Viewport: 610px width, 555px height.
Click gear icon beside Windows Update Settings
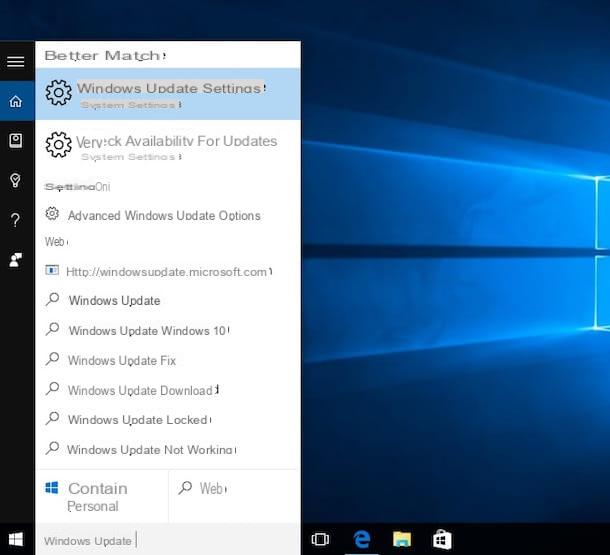click(x=58, y=93)
